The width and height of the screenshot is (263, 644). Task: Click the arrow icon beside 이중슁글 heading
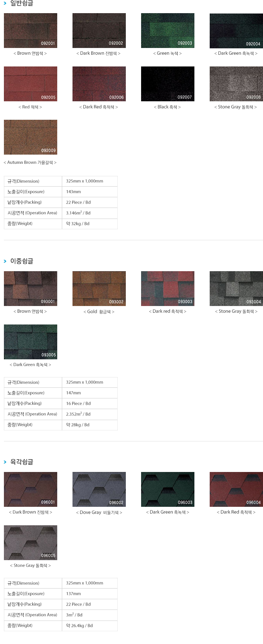pos(5,261)
